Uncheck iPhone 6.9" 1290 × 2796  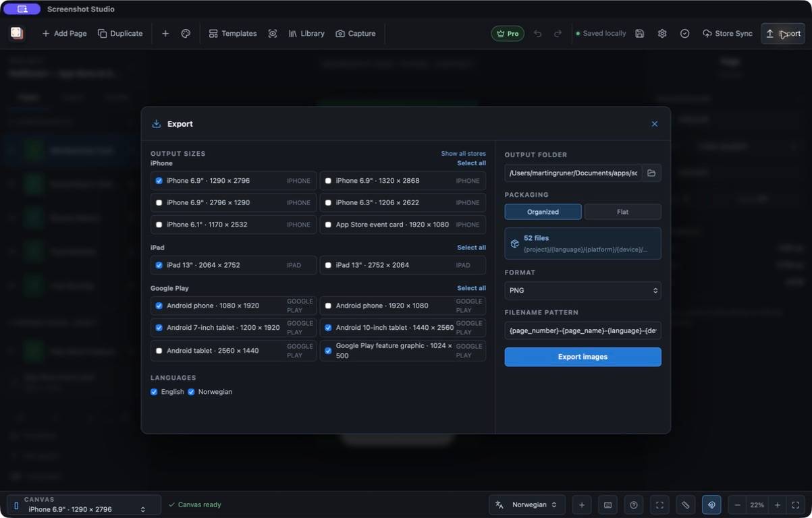159,181
